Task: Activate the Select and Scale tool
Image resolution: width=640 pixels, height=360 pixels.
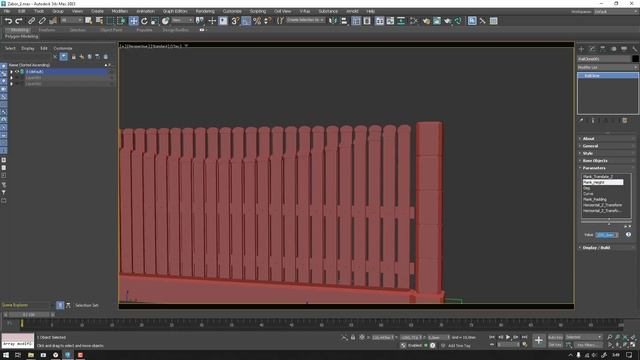Action: click(155, 21)
